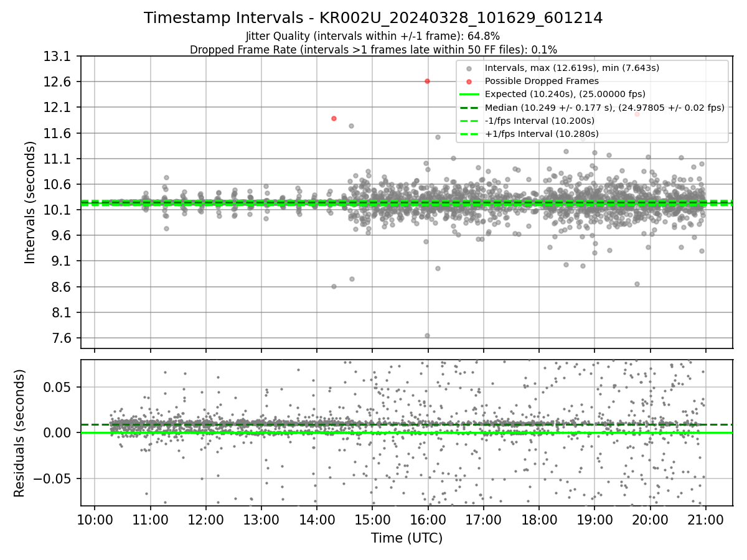747x560 pixels.
Task: Click the 'Time (UTC)' x-axis label
Action: click(407, 538)
